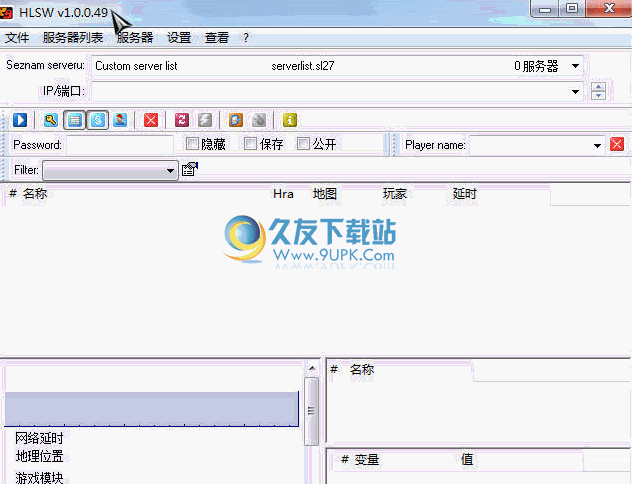
Task: Open the Filter combo box
Action: (x=110, y=170)
